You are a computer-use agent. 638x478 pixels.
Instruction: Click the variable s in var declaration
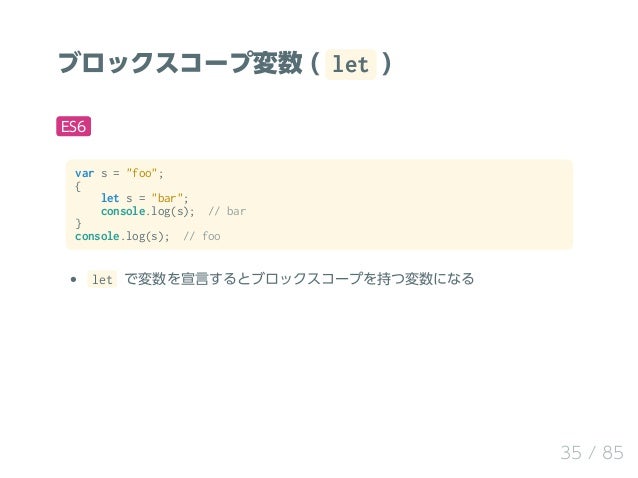tap(104, 174)
